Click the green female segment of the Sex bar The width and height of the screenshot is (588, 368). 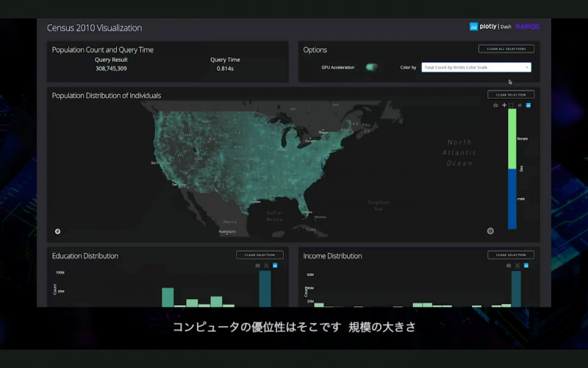coord(512,139)
